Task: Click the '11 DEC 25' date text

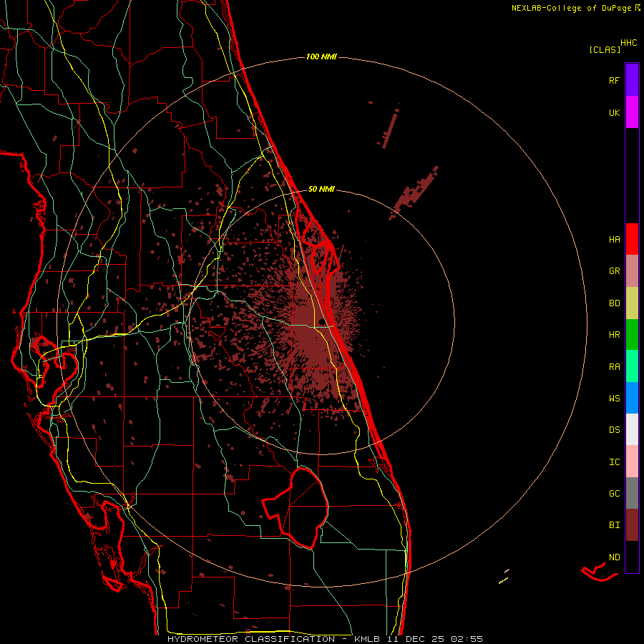Action: click(416, 639)
